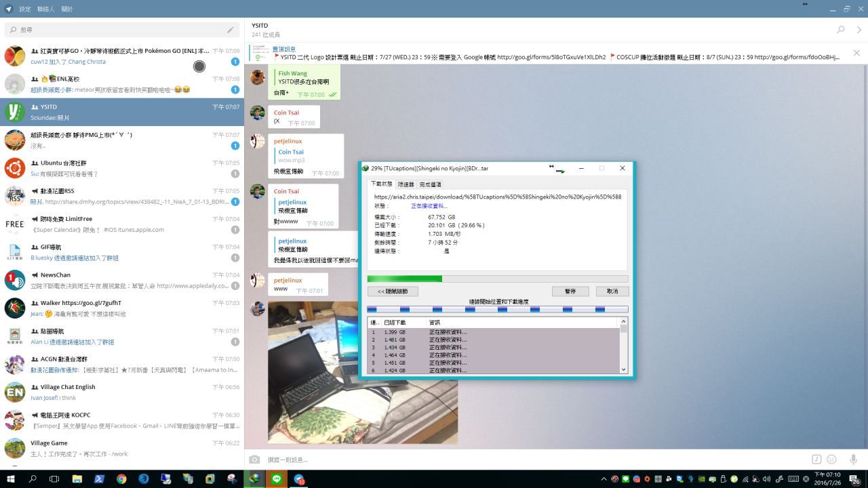The height and width of the screenshot is (488, 868).
Task: Click the message input field
Action: (x=529, y=460)
